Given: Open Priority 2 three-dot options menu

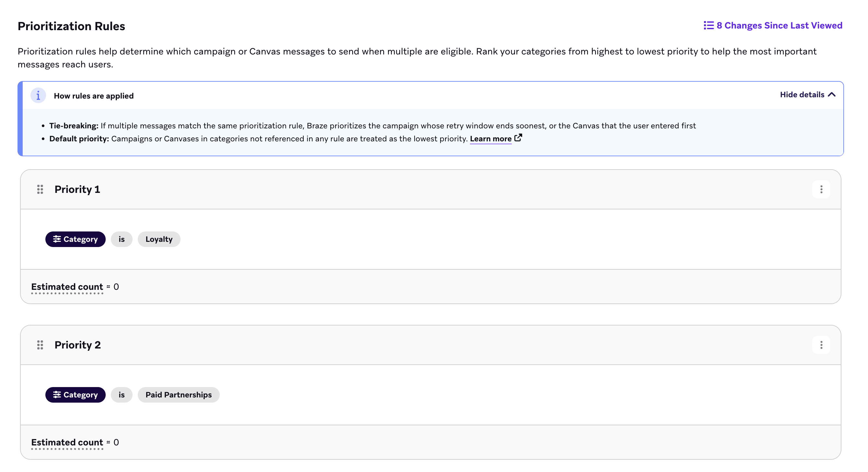Looking at the screenshot, I should click(821, 345).
